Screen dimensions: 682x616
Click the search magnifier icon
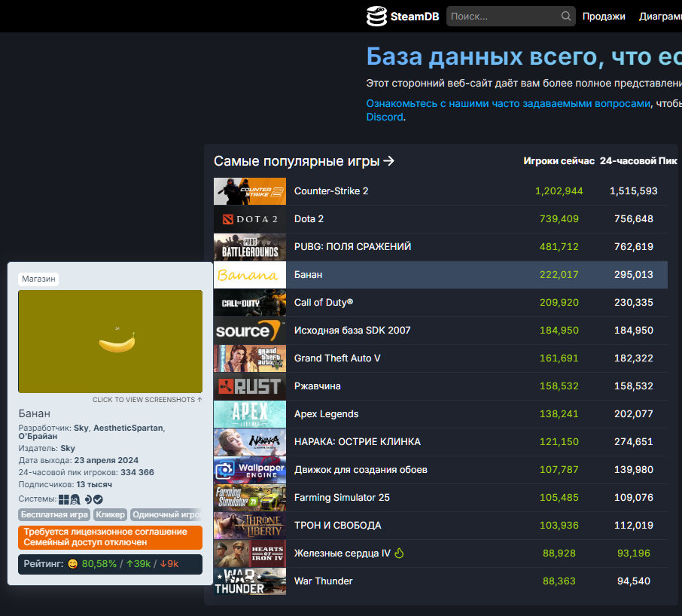pyautogui.click(x=565, y=16)
